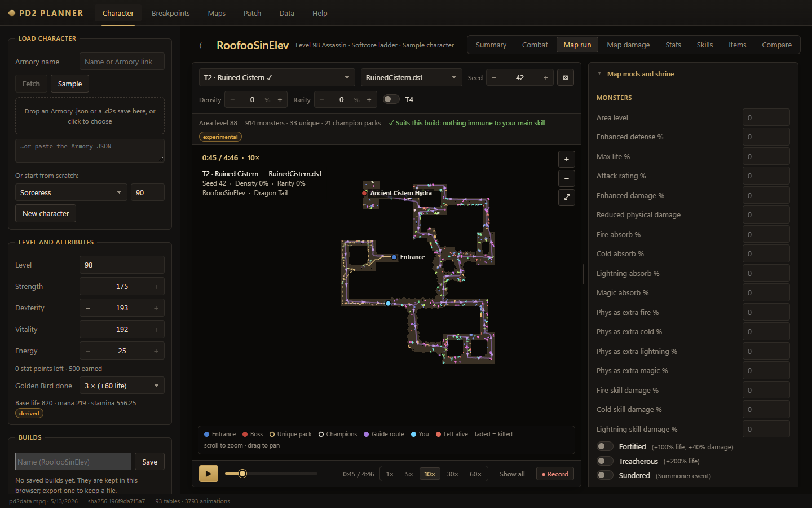The width and height of the screenshot is (812, 508).
Task: Click the New character button
Action: pyautogui.click(x=46, y=213)
